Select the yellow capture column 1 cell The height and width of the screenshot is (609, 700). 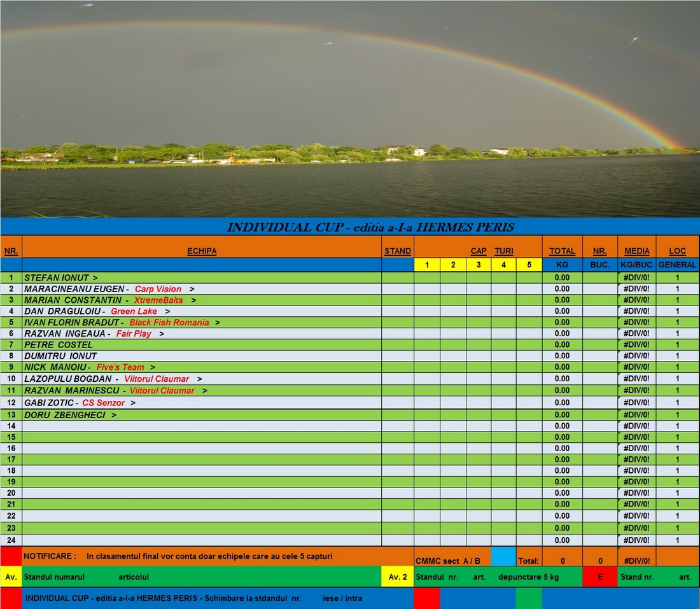[x=427, y=265]
